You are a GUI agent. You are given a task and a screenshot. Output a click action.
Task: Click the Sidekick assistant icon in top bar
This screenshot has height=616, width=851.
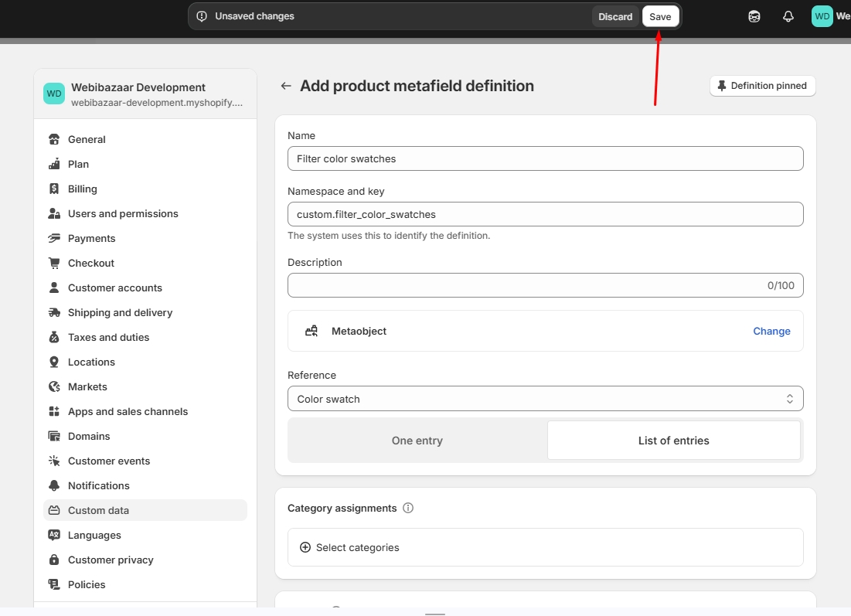pyautogui.click(x=754, y=16)
